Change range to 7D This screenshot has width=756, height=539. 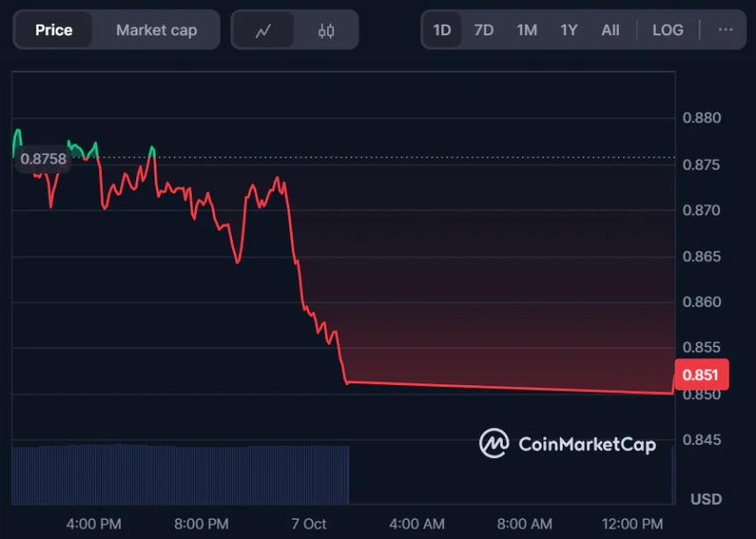pyautogui.click(x=483, y=30)
